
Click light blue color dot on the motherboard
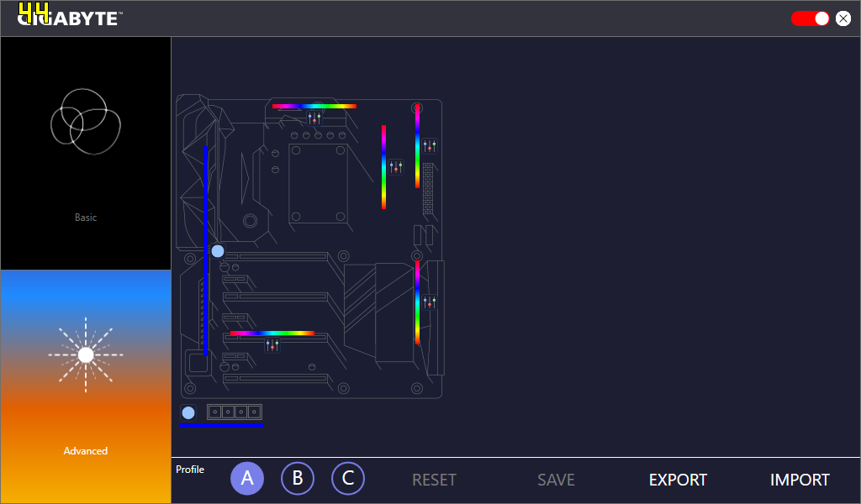(218, 251)
